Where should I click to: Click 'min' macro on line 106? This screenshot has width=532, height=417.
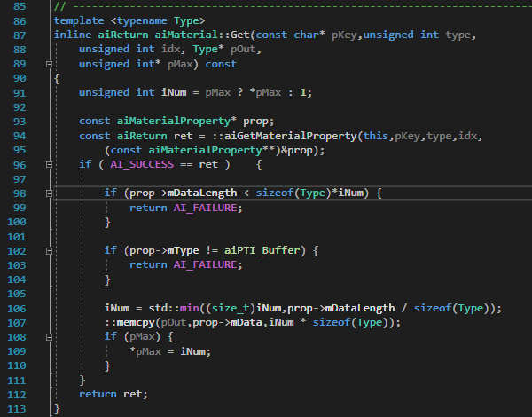click(x=190, y=309)
